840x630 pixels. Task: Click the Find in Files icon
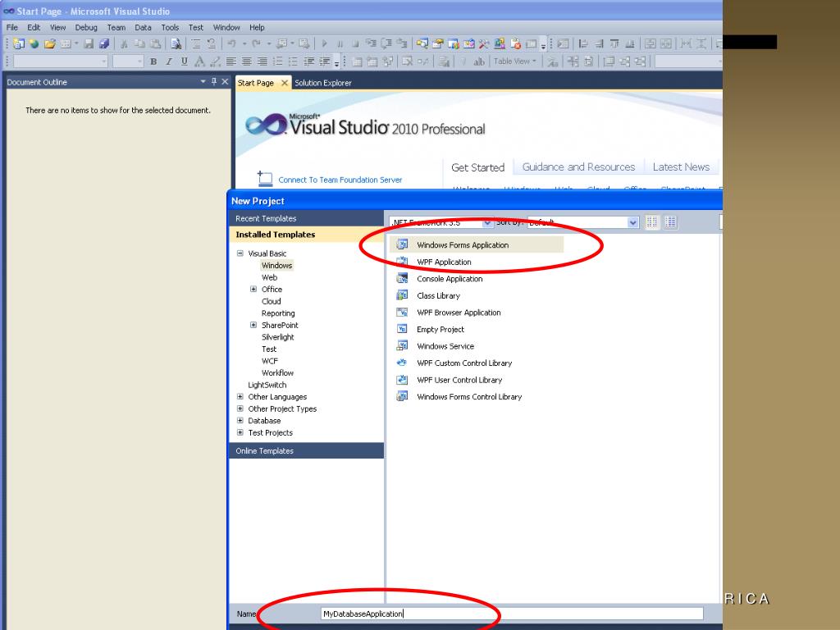(x=176, y=44)
